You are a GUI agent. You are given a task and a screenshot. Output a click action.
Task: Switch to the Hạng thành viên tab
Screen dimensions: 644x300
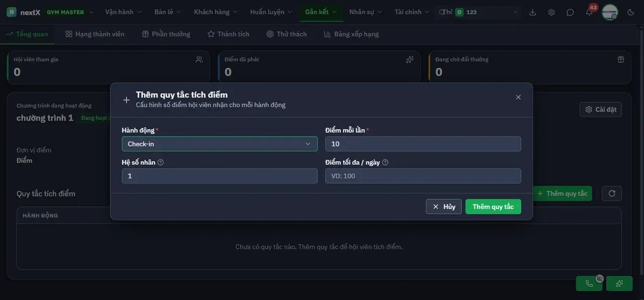coord(95,34)
